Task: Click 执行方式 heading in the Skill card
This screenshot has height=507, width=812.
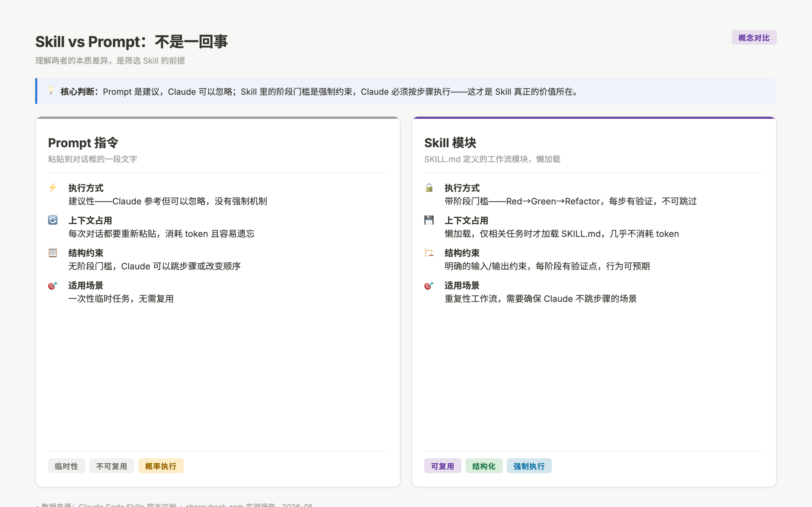Action: (x=462, y=188)
